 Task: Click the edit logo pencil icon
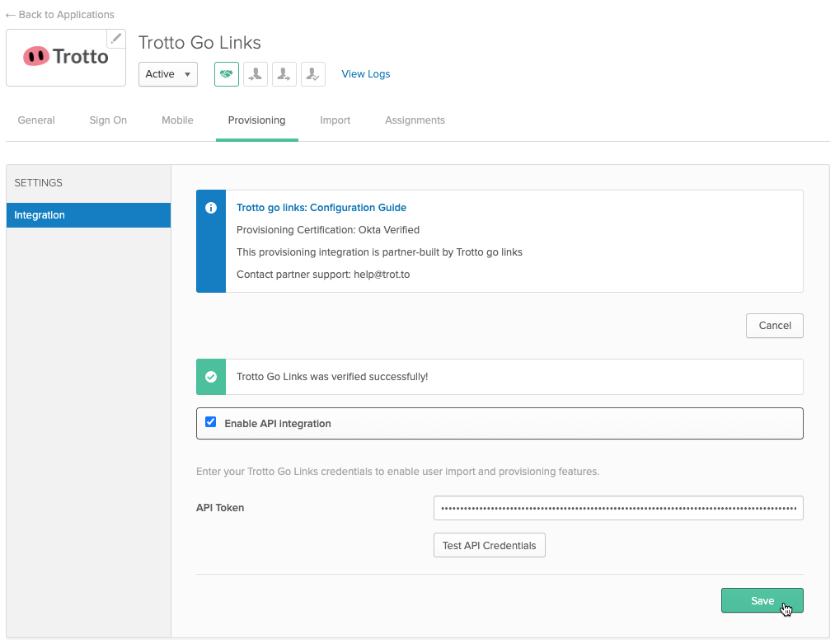(116, 39)
